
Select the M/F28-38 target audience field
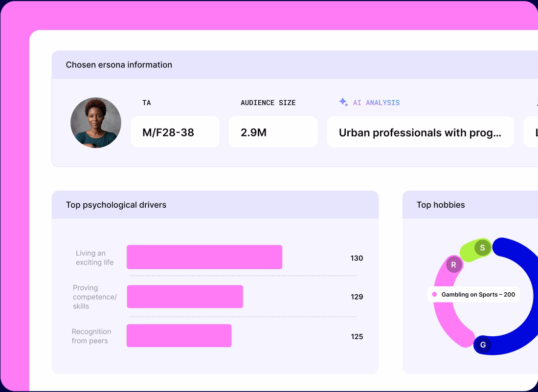tap(175, 131)
